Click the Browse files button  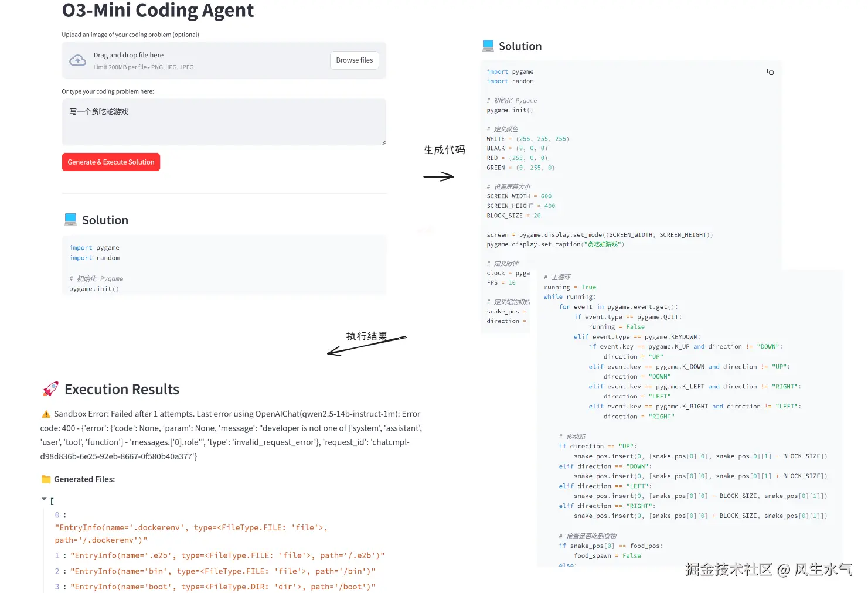[x=355, y=60]
